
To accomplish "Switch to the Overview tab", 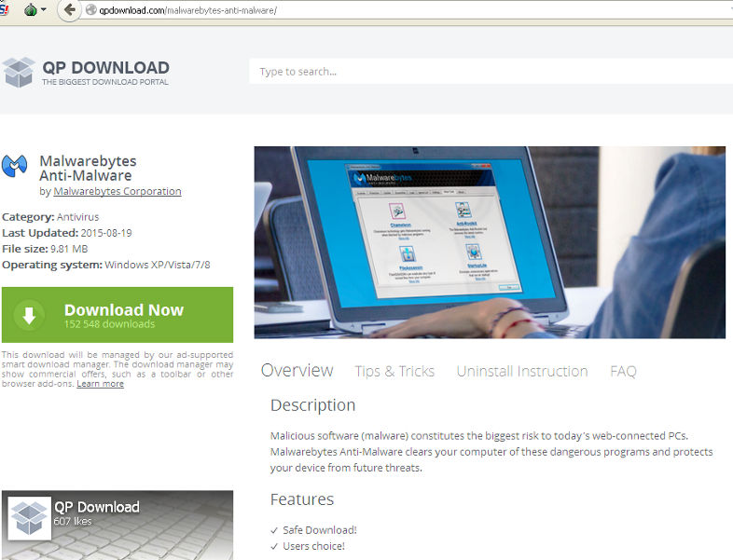I will tap(297, 370).
